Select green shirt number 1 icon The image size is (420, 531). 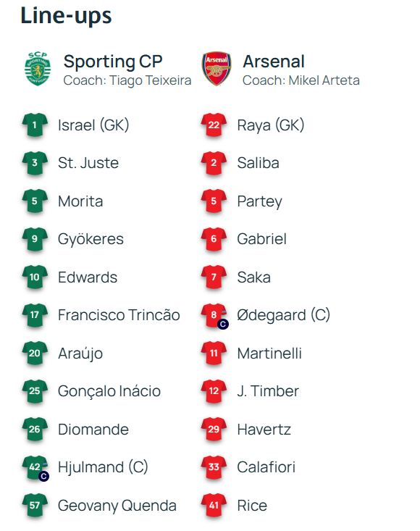tap(35, 125)
